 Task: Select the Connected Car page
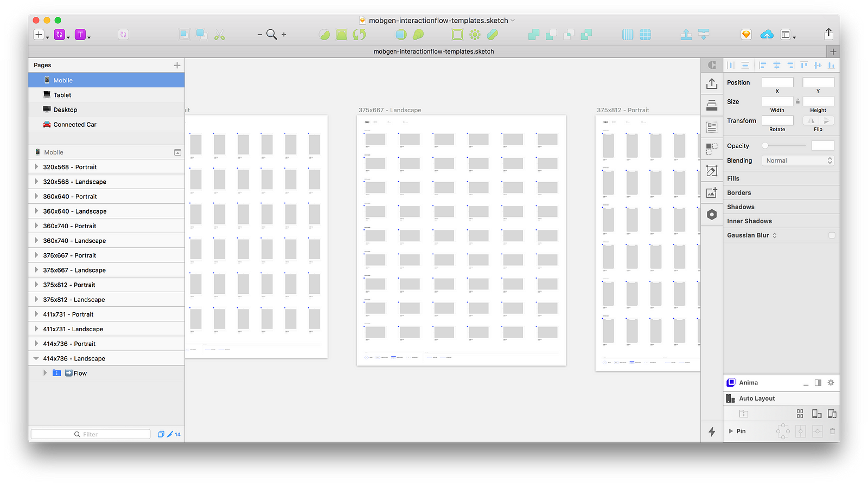[106, 124]
